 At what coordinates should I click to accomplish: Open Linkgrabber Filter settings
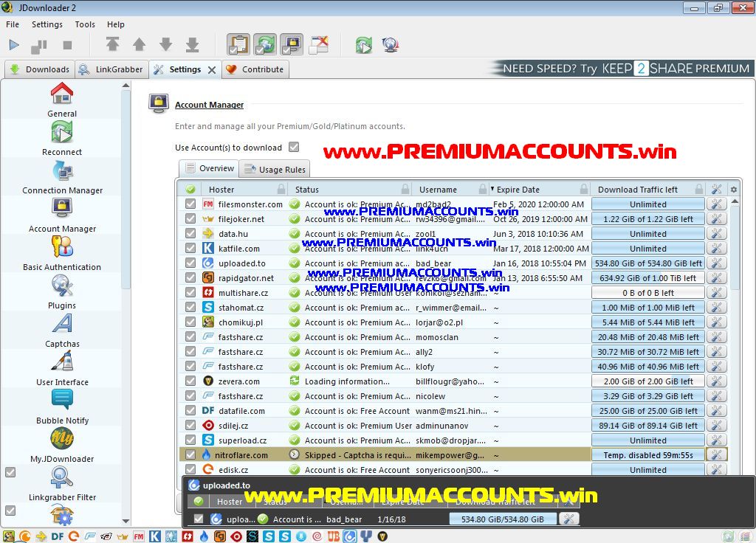click(x=62, y=484)
